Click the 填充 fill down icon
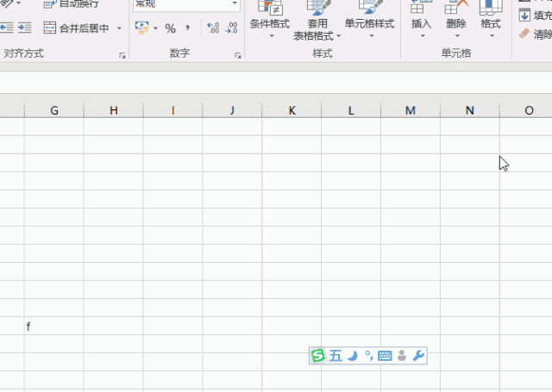552x392 pixels. pos(524,16)
